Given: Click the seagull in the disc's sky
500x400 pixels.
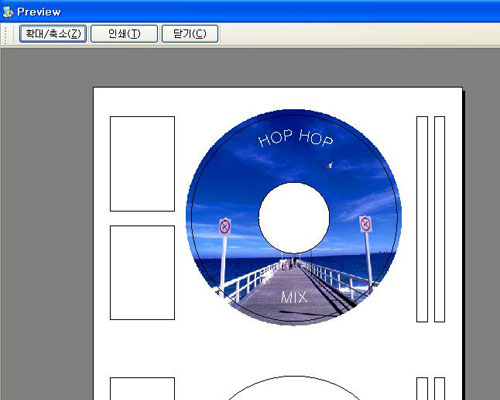Looking at the screenshot, I should [330, 165].
